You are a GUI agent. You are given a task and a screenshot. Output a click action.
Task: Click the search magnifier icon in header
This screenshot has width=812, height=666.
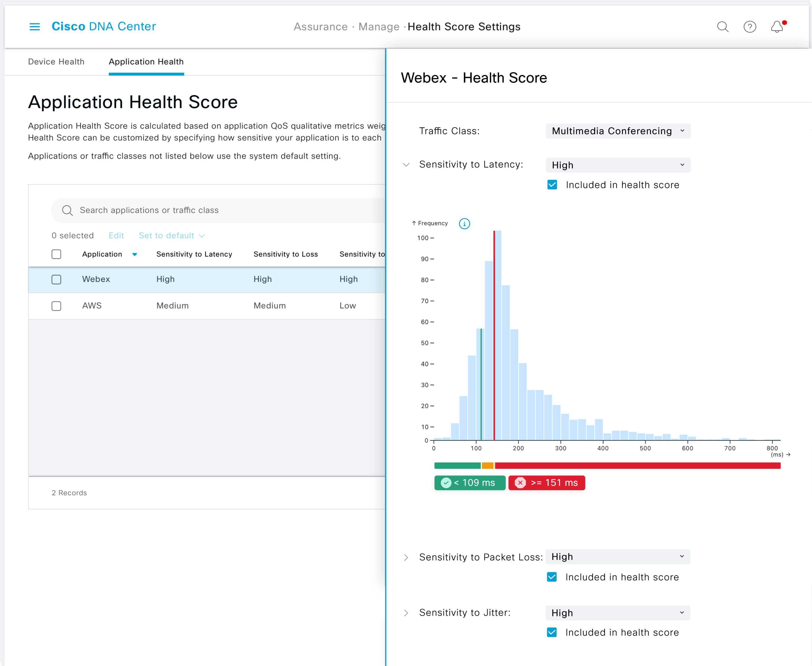click(x=723, y=26)
